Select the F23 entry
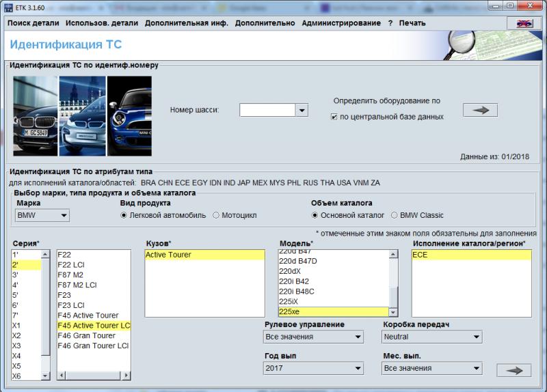The image size is (547, 392). (94, 295)
